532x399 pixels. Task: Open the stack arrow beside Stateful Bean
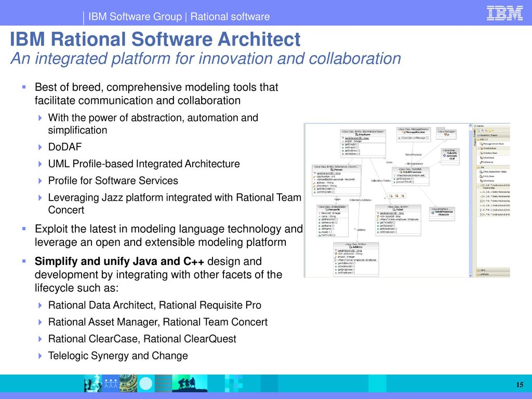(x=478, y=148)
